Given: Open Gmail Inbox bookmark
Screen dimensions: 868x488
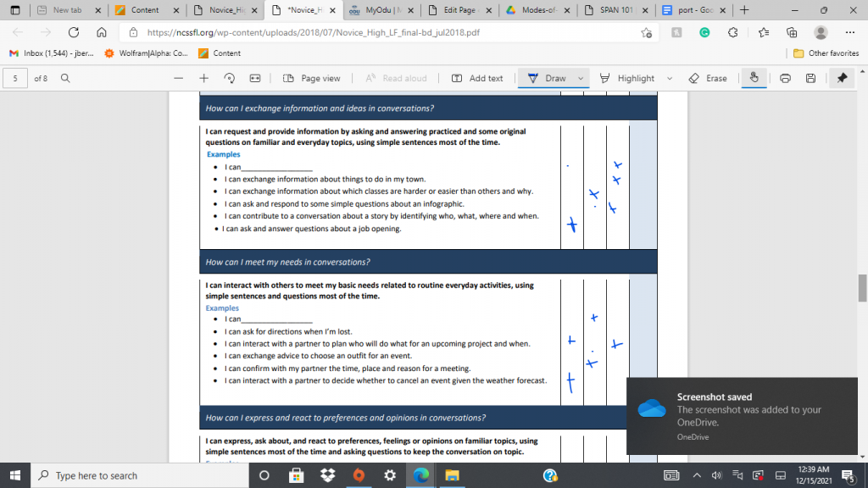Looking at the screenshot, I should point(52,53).
